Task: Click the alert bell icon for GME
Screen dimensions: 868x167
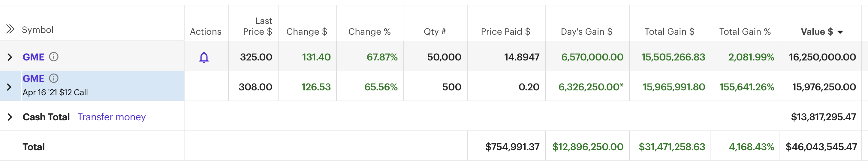Action: (204, 57)
